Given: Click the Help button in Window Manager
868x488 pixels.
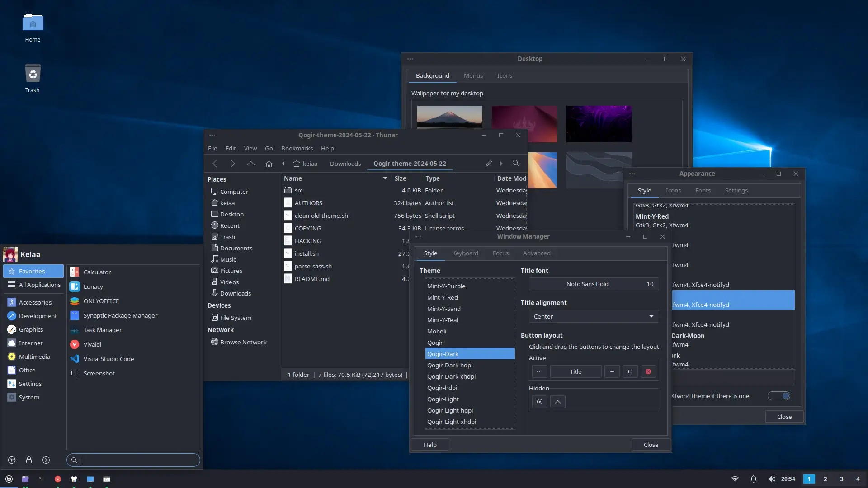Looking at the screenshot, I should (430, 445).
